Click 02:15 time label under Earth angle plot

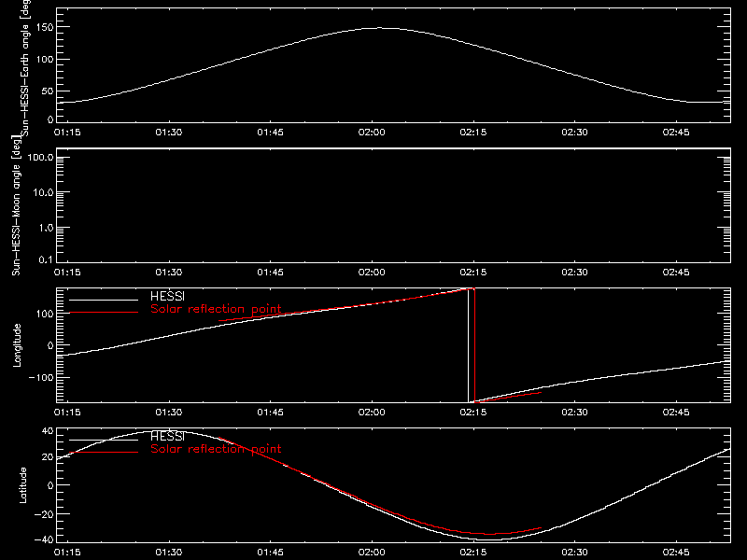pyautogui.click(x=473, y=132)
